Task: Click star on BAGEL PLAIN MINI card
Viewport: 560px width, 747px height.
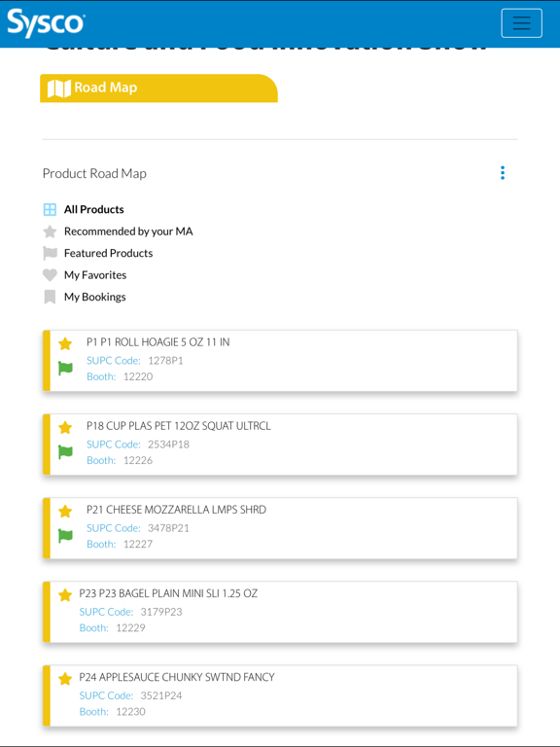Action: point(65,595)
